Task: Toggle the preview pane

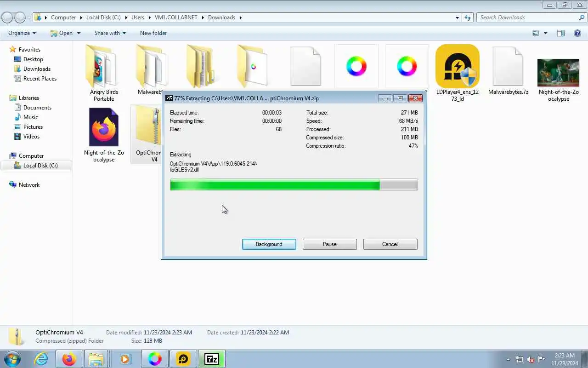Action: click(561, 33)
